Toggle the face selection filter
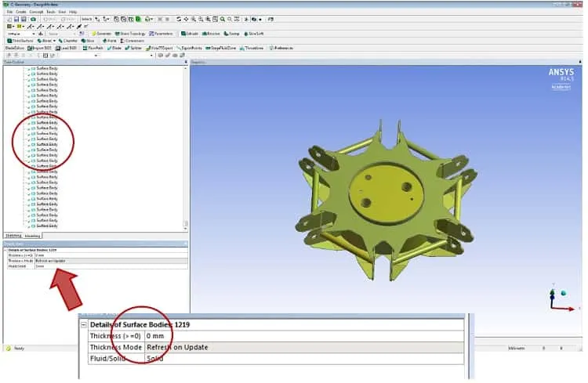This screenshot has width=588, height=383. click(130, 19)
